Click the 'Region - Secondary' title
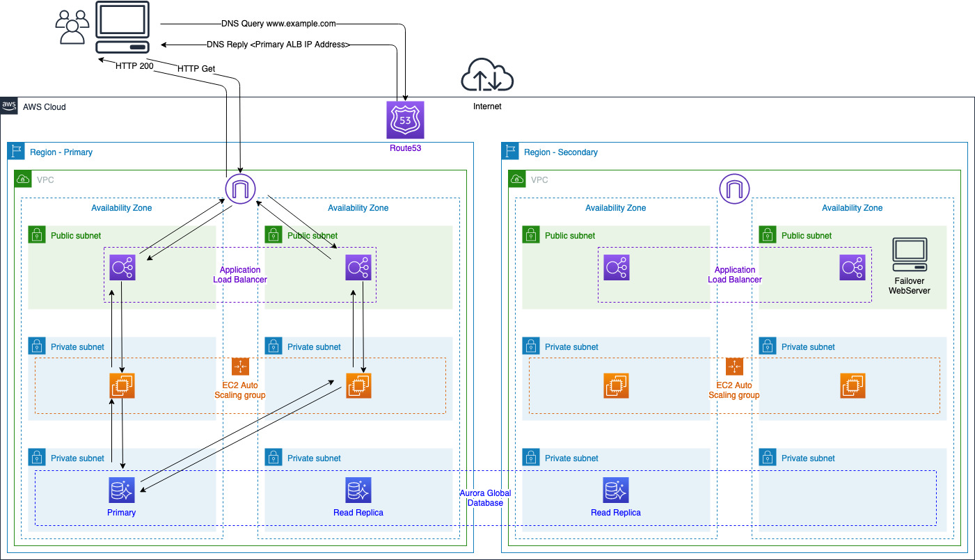This screenshot has height=560, width=975. pyautogui.click(x=561, y=152)
